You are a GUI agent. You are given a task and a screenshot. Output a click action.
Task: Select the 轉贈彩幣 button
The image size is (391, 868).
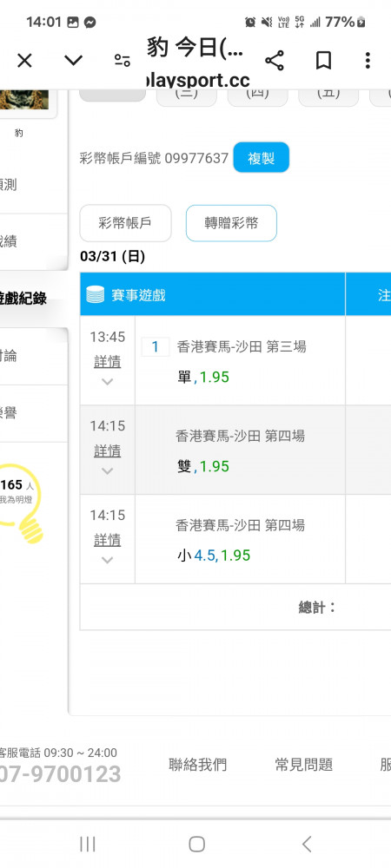[231, 223]
